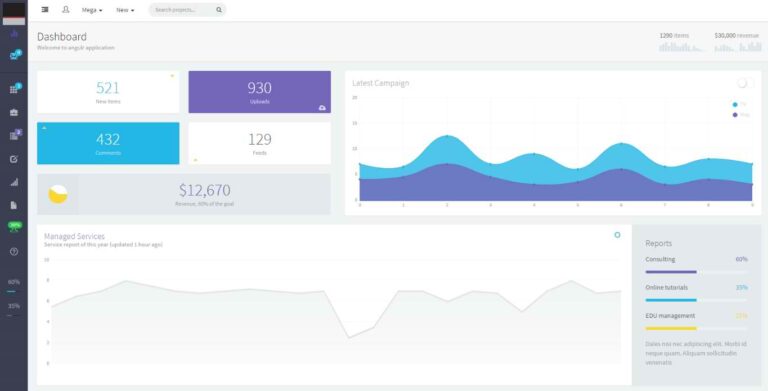Click the small marker on Feeds card

[195, 160]
